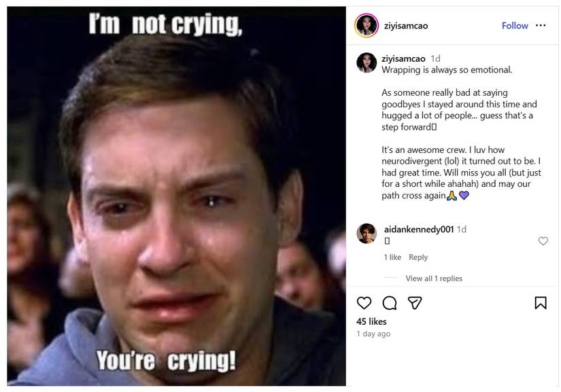Viewport: 561px width, 392px height.
Task: Share the post with the paper plane icon
Action: pyautogui.click(x=415, y=303)
